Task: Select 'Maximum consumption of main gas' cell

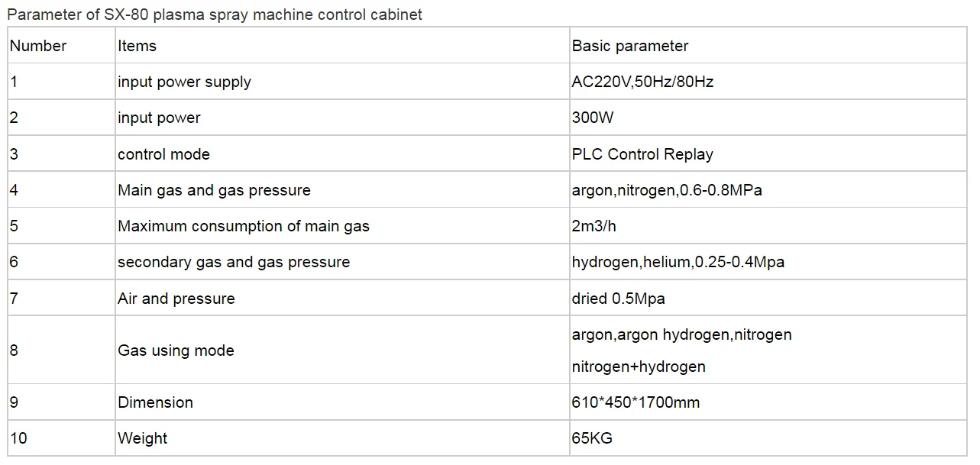Action: coord(342,226)
